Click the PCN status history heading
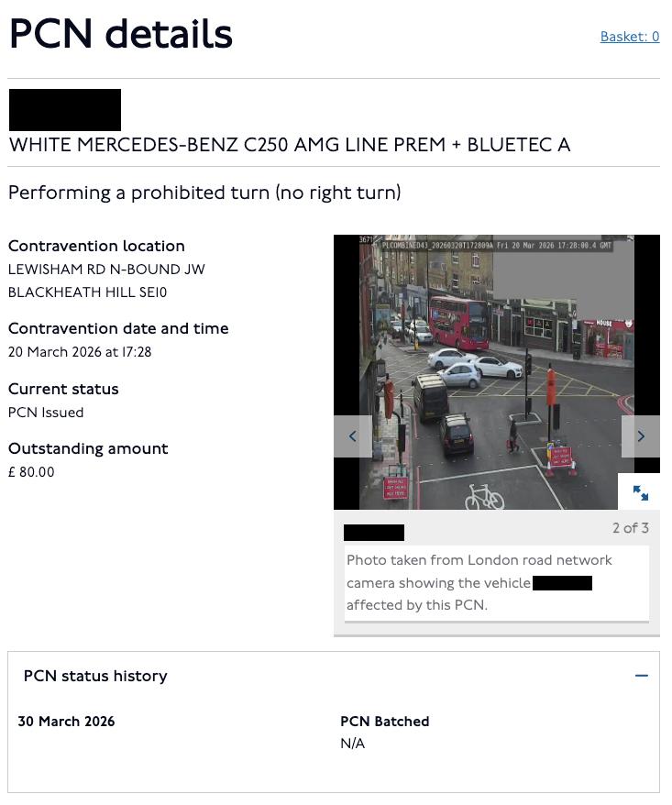 pyautogui.click(x=95, y=676)
